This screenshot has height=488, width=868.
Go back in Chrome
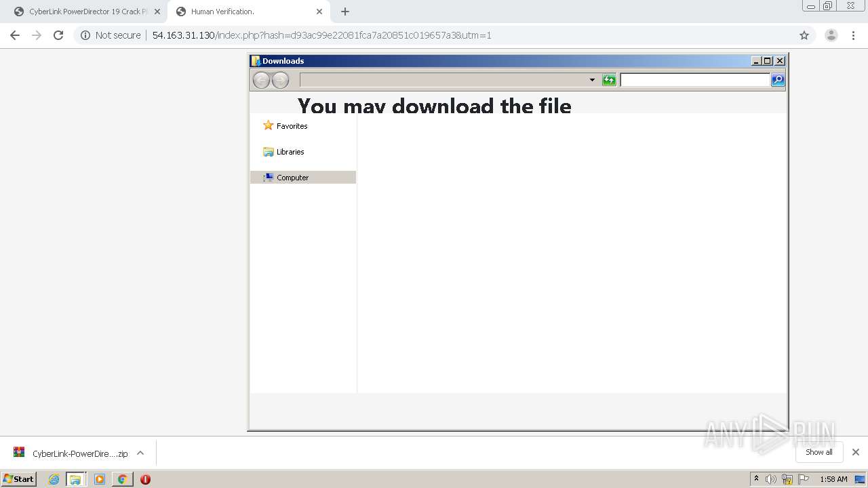coord(15,35)
